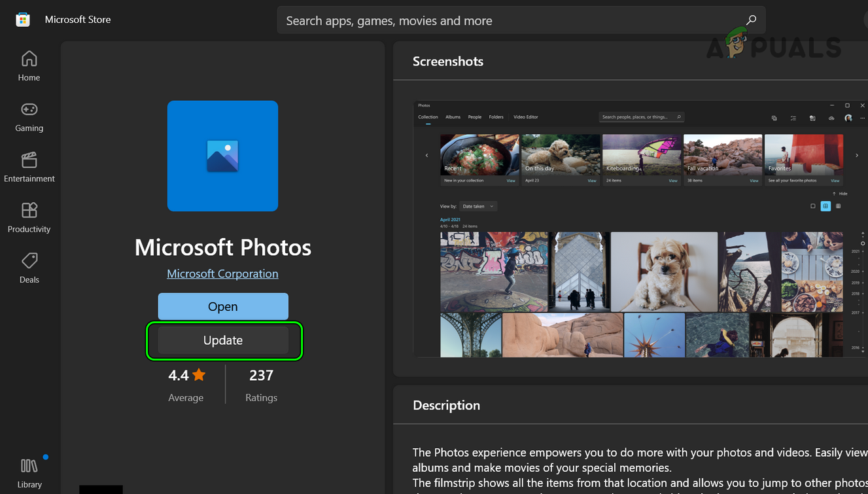Click the Microsoft Store logo icon
Screen dimensions: 868x494
(23, 20)
